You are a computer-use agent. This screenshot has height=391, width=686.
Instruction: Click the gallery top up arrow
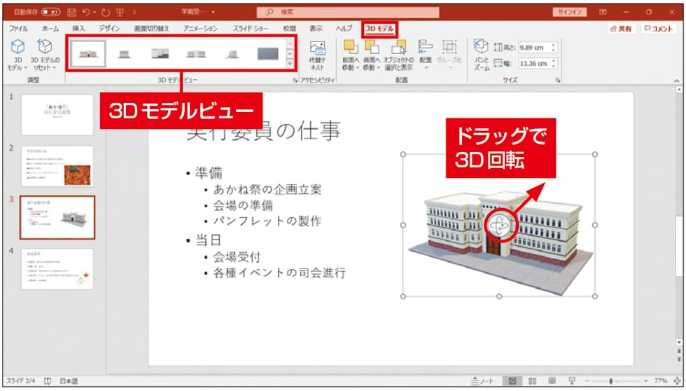tap(290, 44)
